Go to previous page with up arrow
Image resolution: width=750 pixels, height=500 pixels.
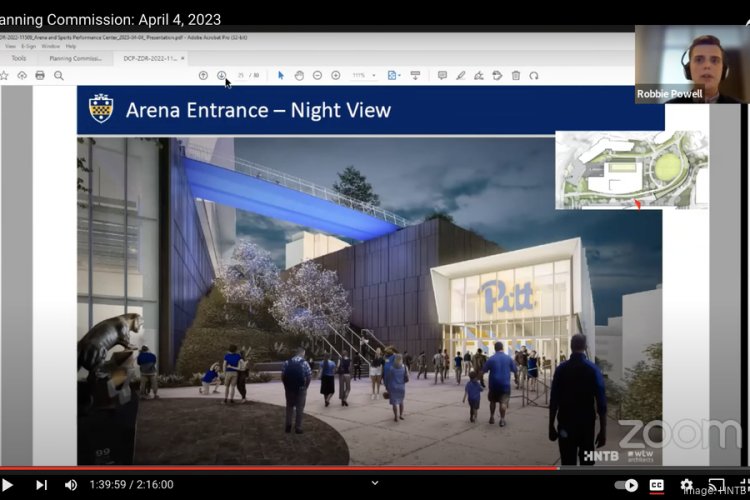(x=203, y=76)
